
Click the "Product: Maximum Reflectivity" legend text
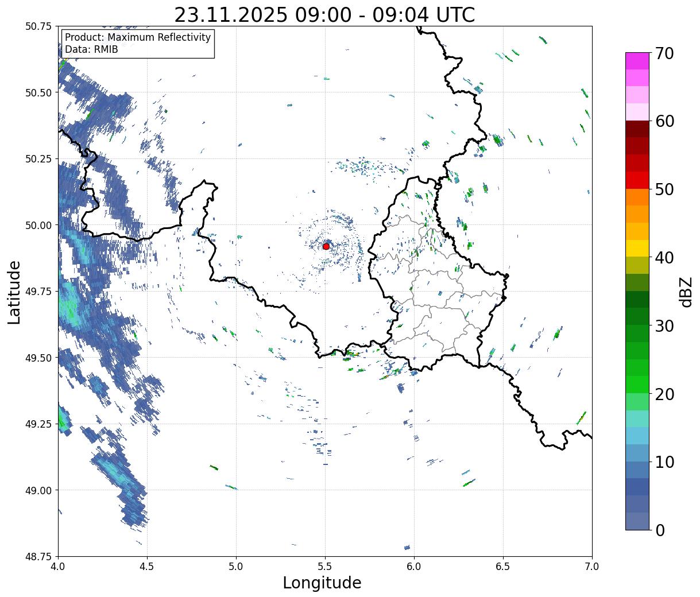pyautogui.click(x=138, y=37)
